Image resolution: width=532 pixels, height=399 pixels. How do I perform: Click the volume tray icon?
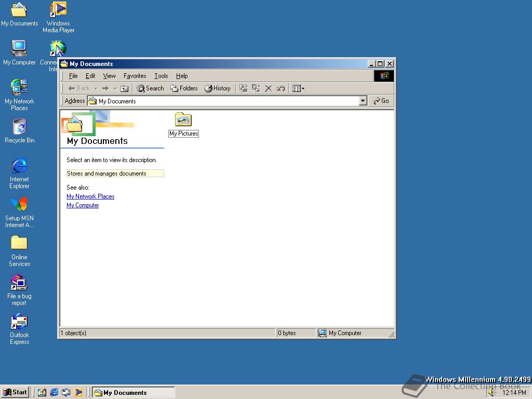[492, 393]
